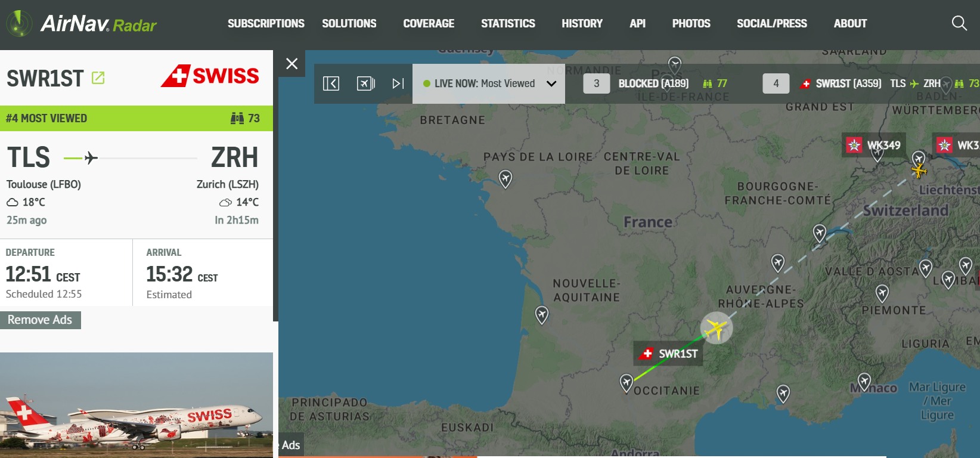The image size is (980, 458).
Task: Skip to the next flight with the skip icon
Action: 398,83
